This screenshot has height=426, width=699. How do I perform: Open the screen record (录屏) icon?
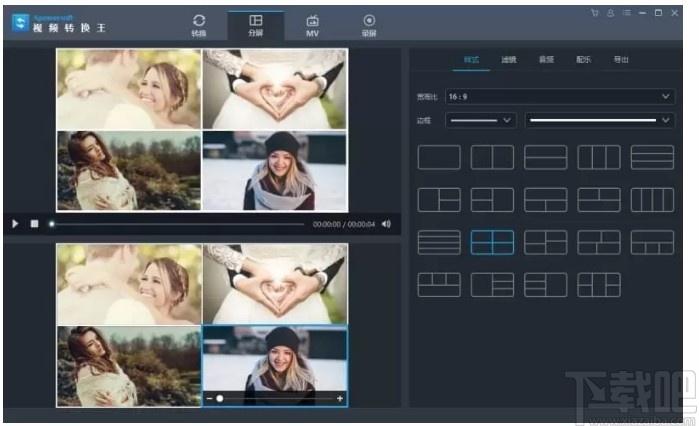369,25
